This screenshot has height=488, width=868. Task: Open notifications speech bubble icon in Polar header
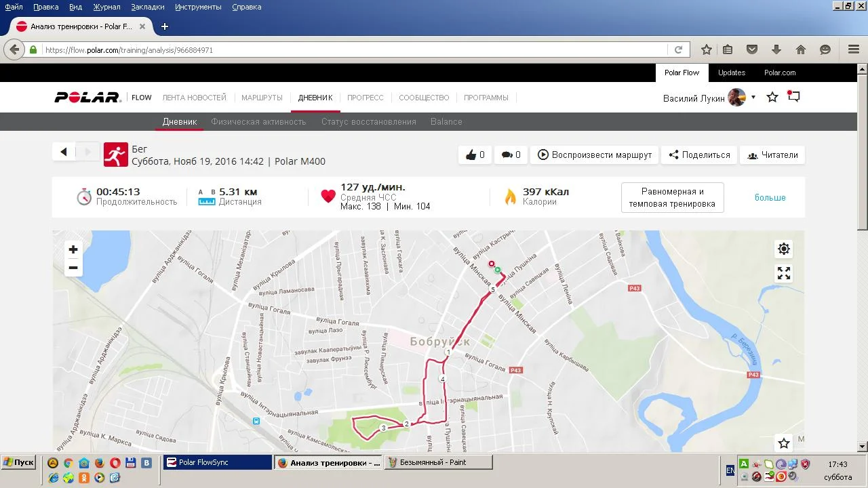793,97
